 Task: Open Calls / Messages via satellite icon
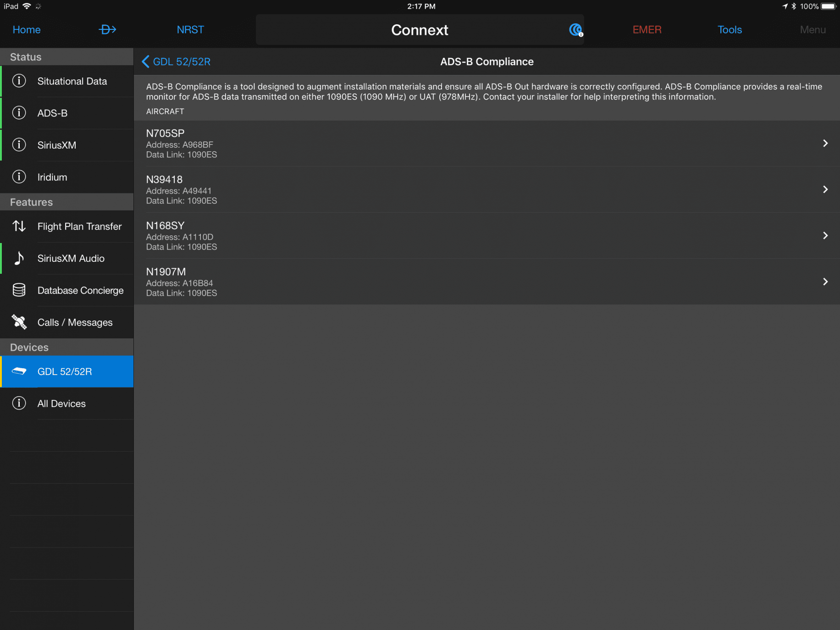[x=19, y=322]
